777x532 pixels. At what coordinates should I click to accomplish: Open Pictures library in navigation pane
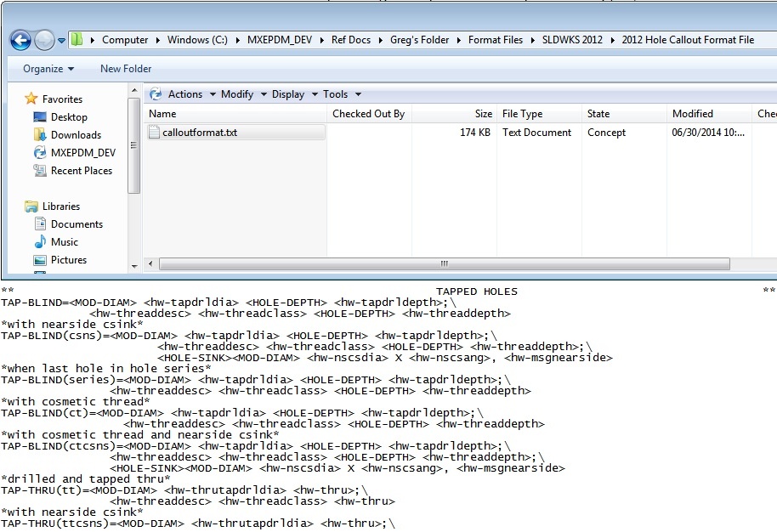tap(68, 259)
